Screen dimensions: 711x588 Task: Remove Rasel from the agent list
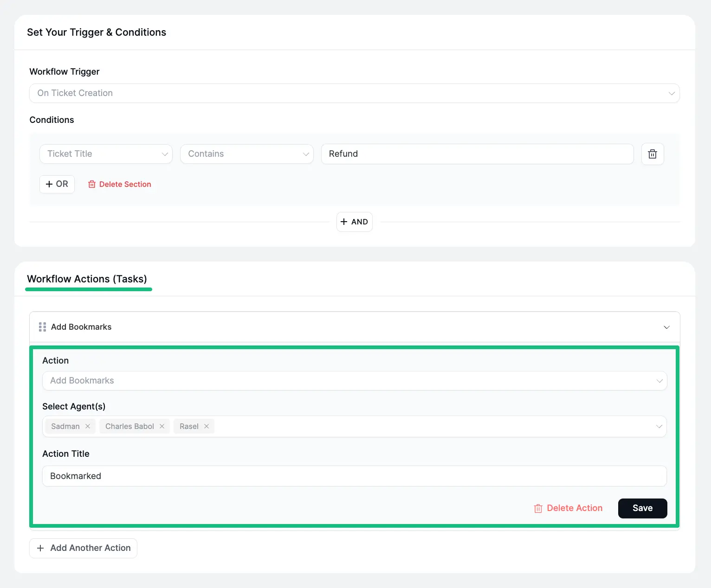coord(207,426)
